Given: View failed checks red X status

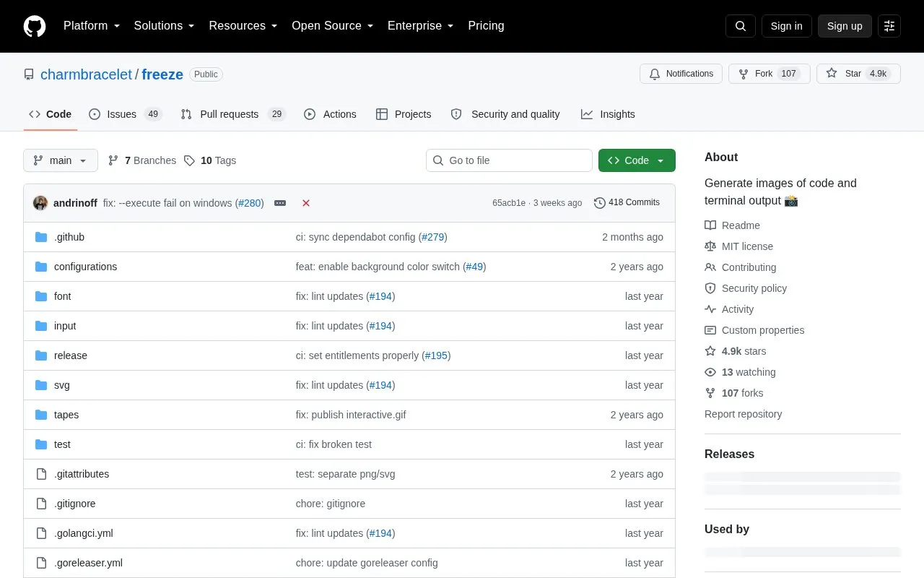Looking at the screenshot, I should click(306, 203).
